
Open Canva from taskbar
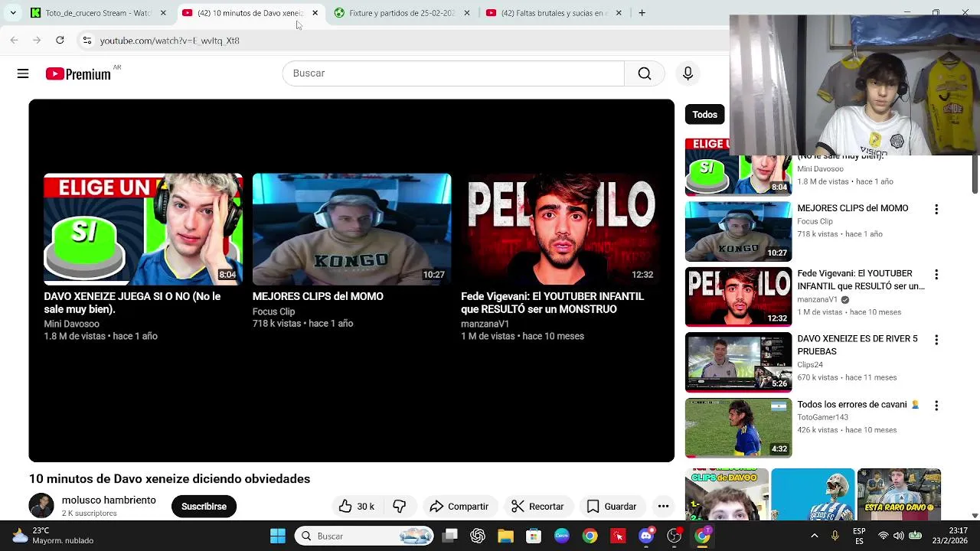click(x=562, y=536)
